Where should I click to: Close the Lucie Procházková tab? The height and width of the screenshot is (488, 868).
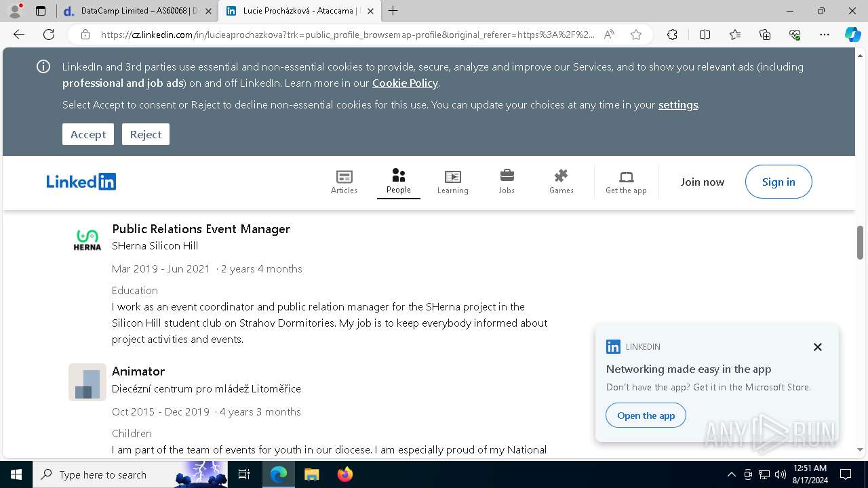370,11
